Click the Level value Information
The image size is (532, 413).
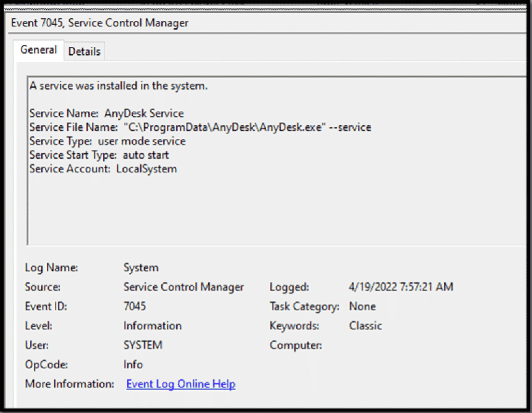152,326
